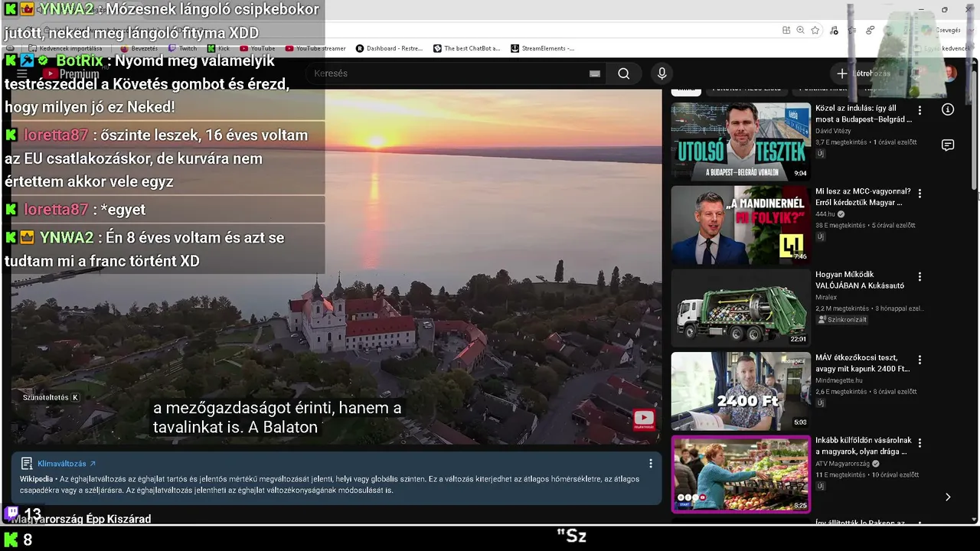The height and width of the screenshot is (551, 980).
Task: Open the Létrehozás create button
Action: point(863,73)
